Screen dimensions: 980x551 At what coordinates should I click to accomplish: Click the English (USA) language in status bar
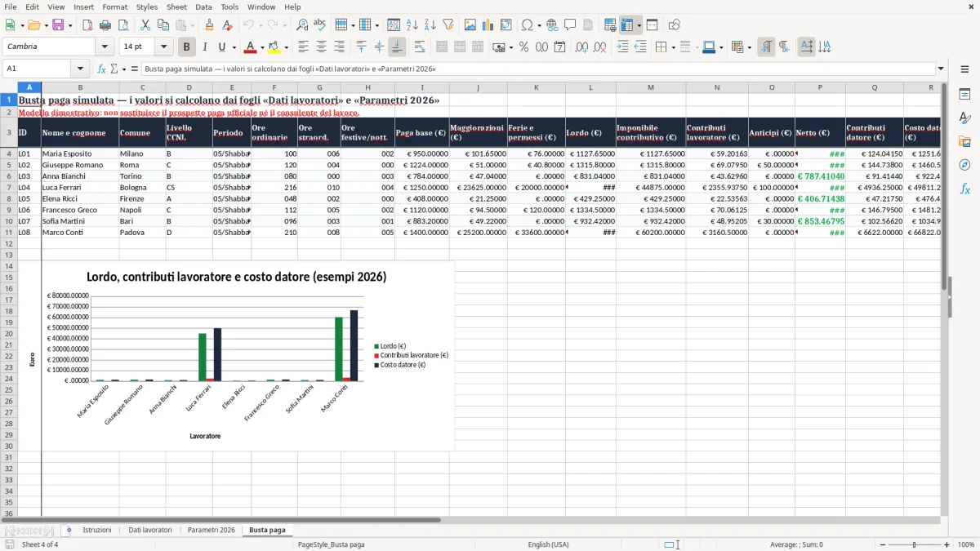(x=549, y=544)
